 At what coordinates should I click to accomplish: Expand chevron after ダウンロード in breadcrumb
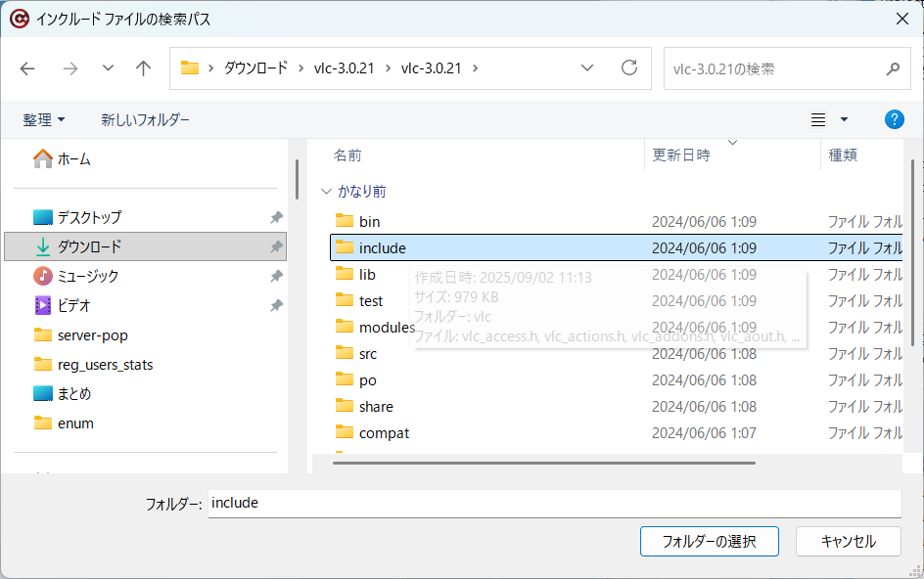[x=301, y=68]
